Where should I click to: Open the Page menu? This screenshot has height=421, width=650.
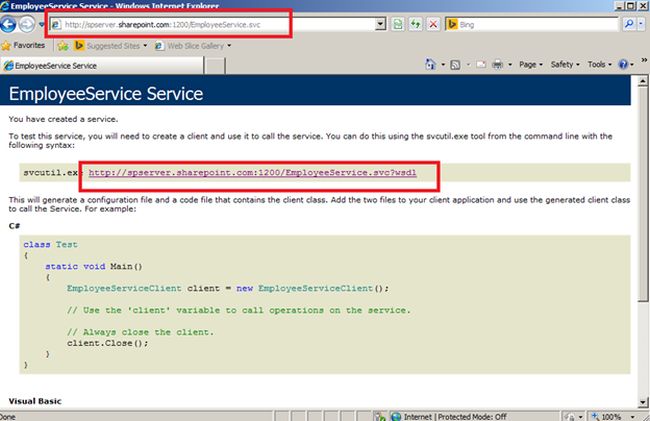[531, 65]
